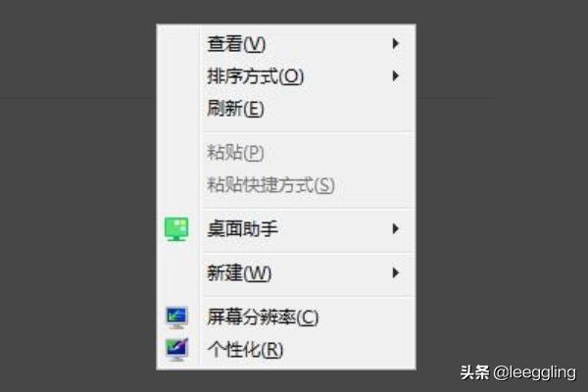Open the 个性化(R) text label
This screenshot has height=392, width=588.
(245, 350)
